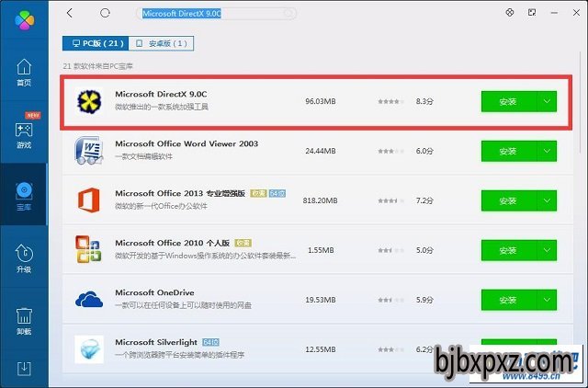This screenshot has height=388, width=588.
Task: Install Microsoft DirectX 9.0C
Action: (x=509, y=102)
